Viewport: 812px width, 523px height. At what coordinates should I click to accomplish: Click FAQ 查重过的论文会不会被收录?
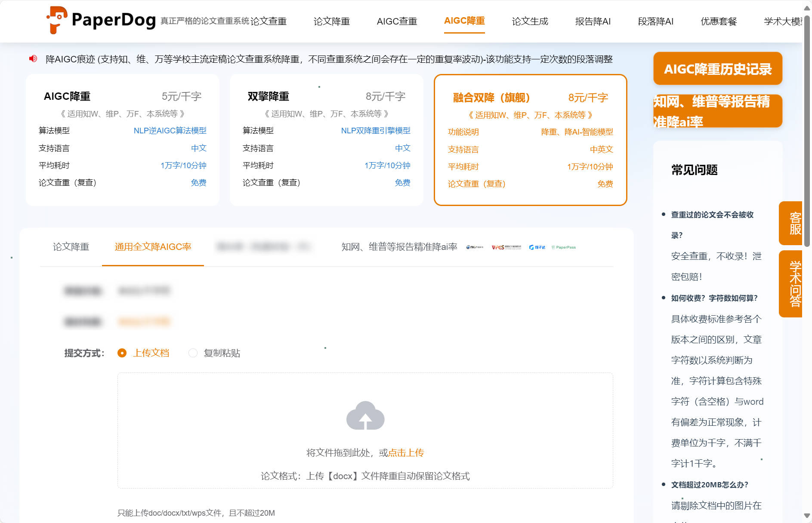[713, 225]
